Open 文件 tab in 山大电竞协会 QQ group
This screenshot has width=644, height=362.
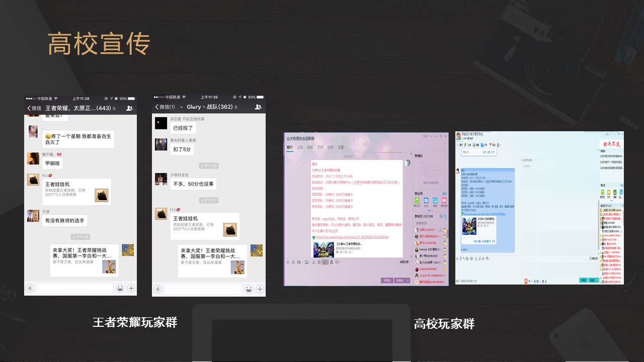tap(320, 147)
